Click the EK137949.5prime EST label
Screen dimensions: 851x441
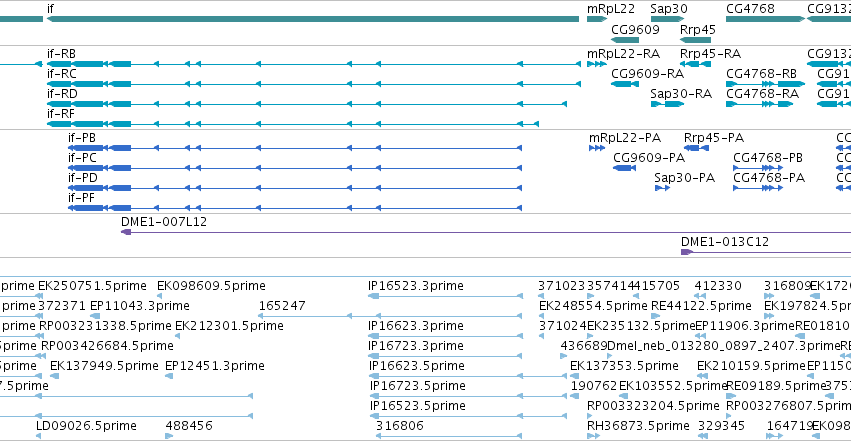click(x=104, y=366)
